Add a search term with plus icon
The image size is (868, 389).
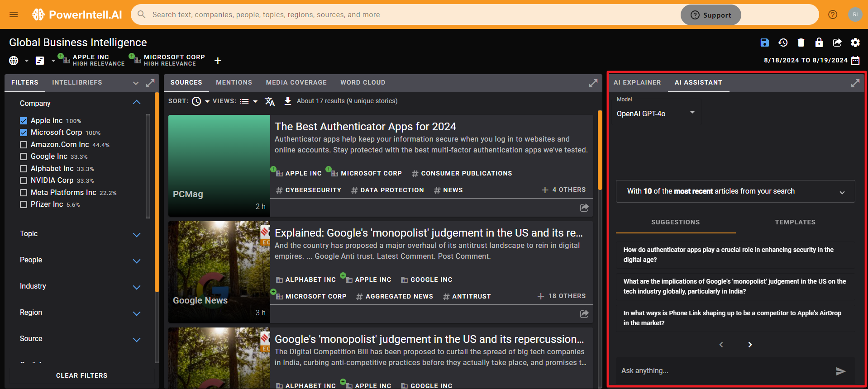pos(218,61)
